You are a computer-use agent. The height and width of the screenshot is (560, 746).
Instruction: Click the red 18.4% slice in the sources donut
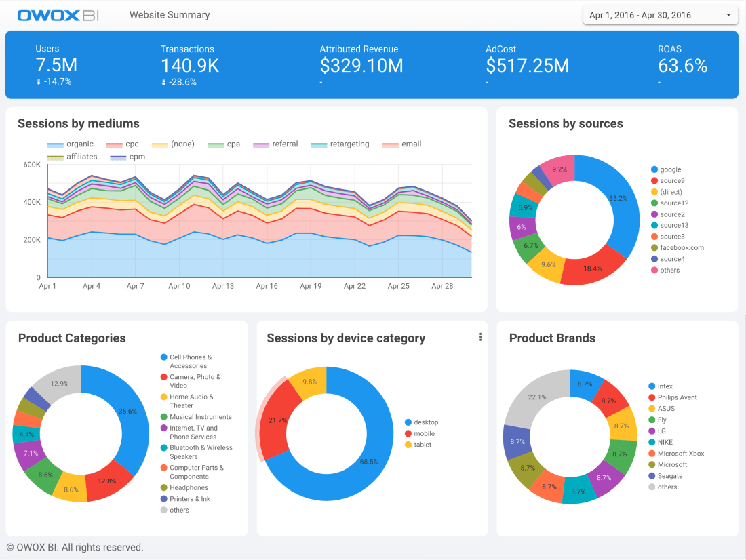pos(592,269)
